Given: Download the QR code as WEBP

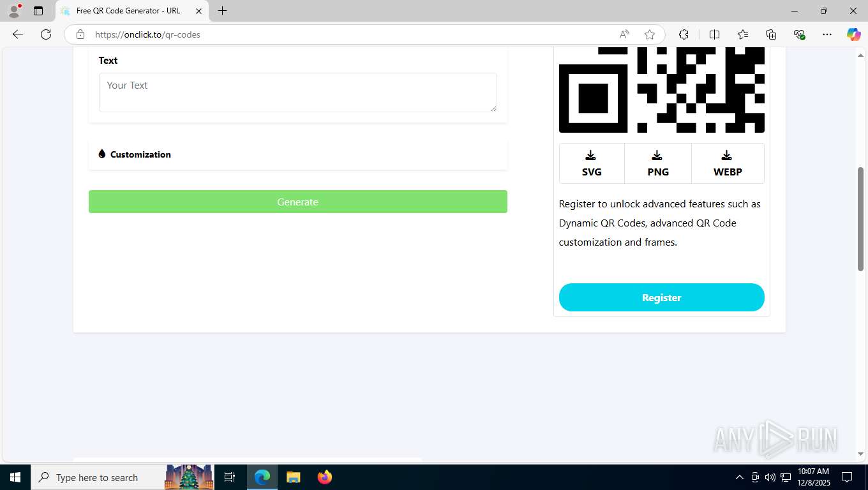Looking at the screenshot, I should 728,164.
